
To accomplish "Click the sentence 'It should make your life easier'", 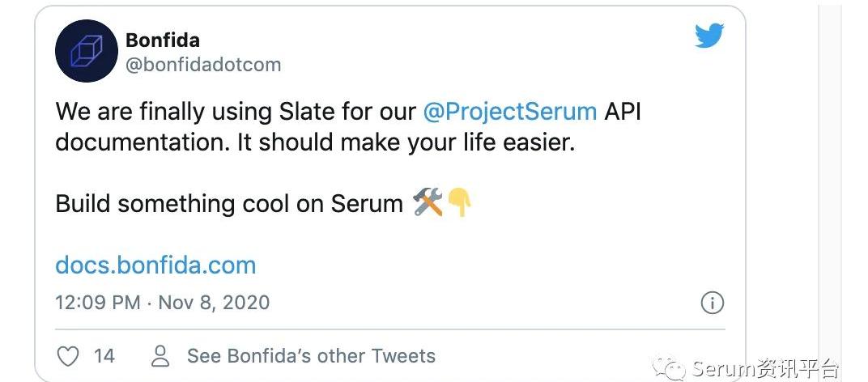I will coord(406,143).
